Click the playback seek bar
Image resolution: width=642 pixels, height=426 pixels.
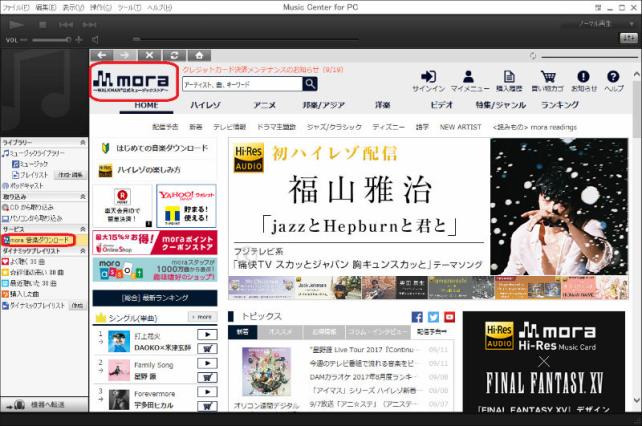(x=246, y=39)
